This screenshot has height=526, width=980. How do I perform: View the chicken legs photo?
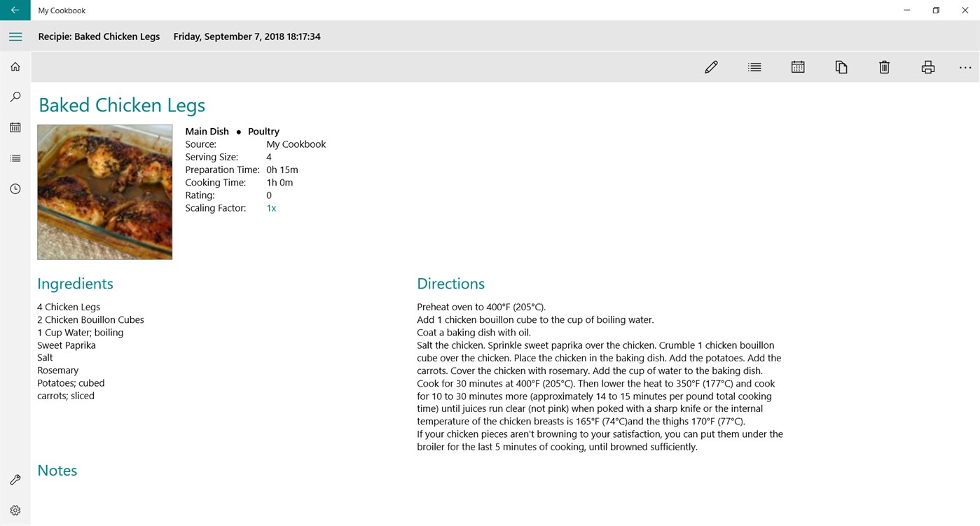click(x=104, y=191)
